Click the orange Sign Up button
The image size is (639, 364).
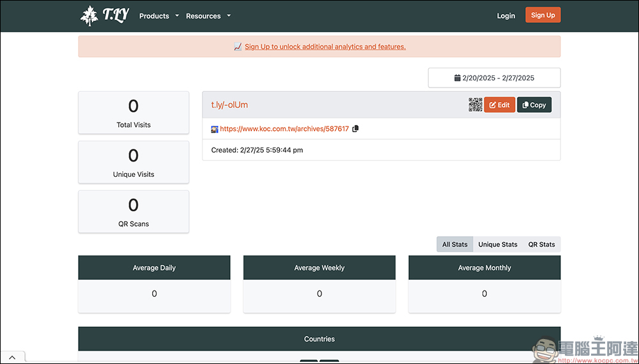[543, 15]
